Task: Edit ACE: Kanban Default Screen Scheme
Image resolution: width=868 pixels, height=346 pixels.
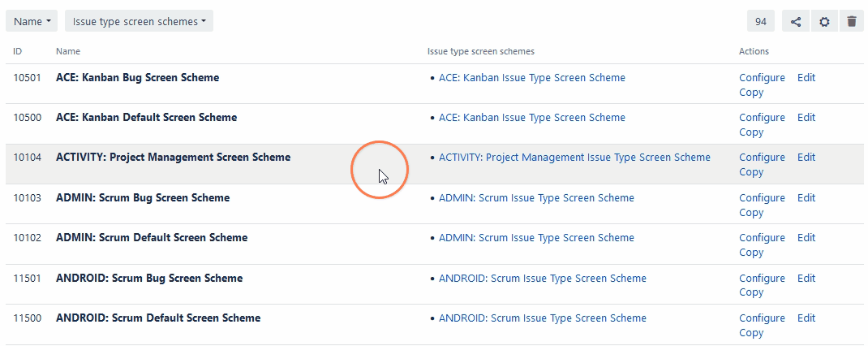Action: point(806,118)
